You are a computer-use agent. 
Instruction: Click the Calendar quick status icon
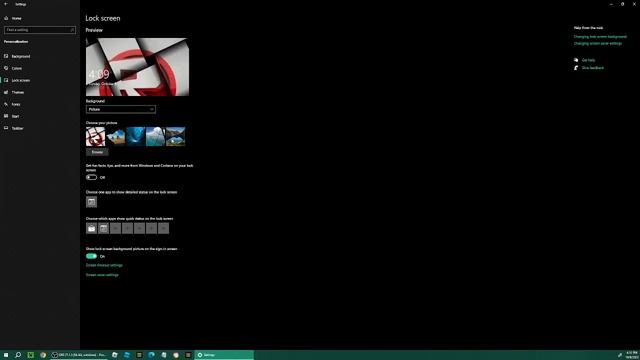coord(104,229)
